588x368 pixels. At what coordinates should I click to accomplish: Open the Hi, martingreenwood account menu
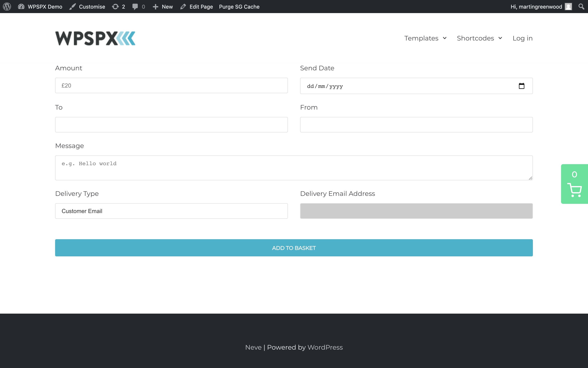coord(541,7)
